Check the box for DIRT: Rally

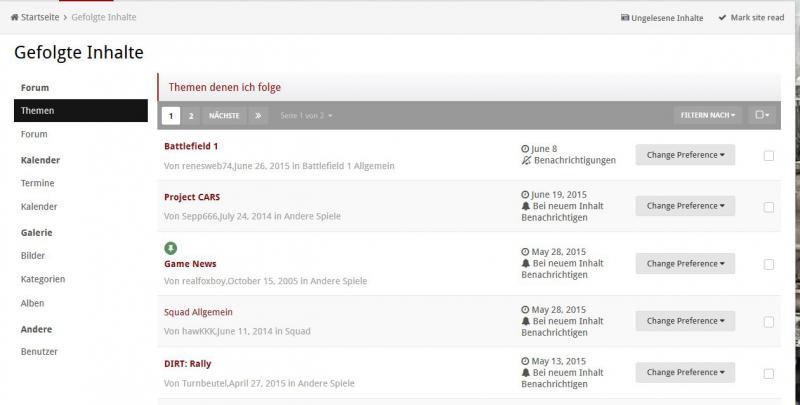coord(768,373)
